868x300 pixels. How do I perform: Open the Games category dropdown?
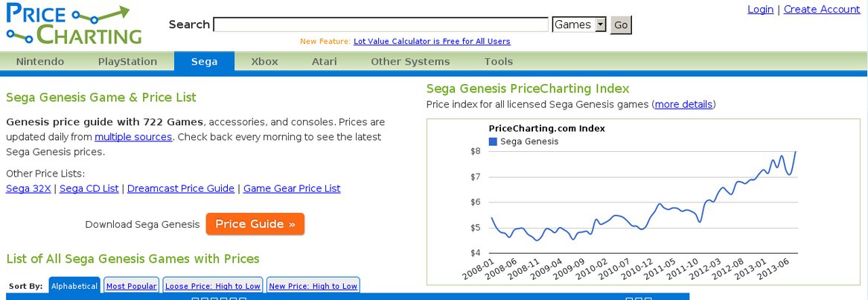579,25
